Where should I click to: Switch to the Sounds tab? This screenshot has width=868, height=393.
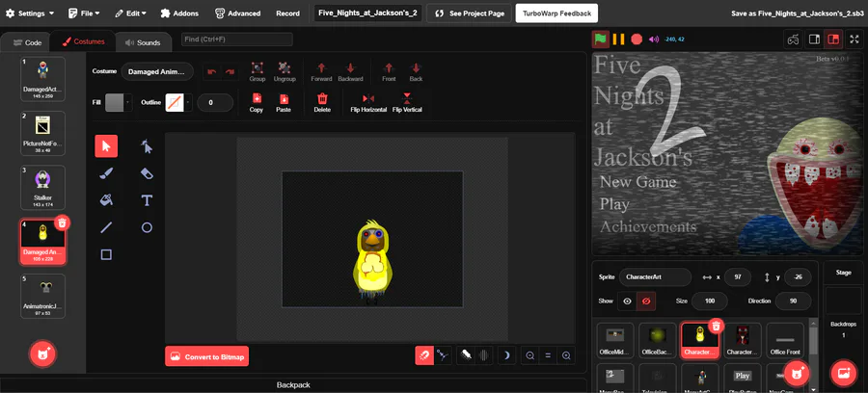pyautogui.click(x=143, y=42)
